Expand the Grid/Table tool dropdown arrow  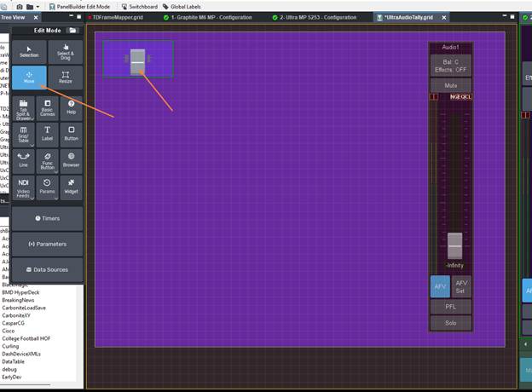coord(32,146)
